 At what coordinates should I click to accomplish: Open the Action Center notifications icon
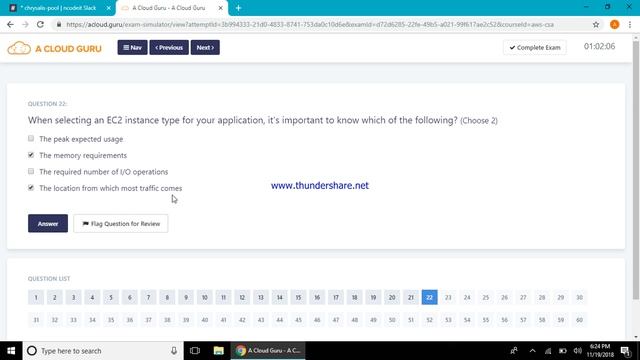click(x=625, y=351)
